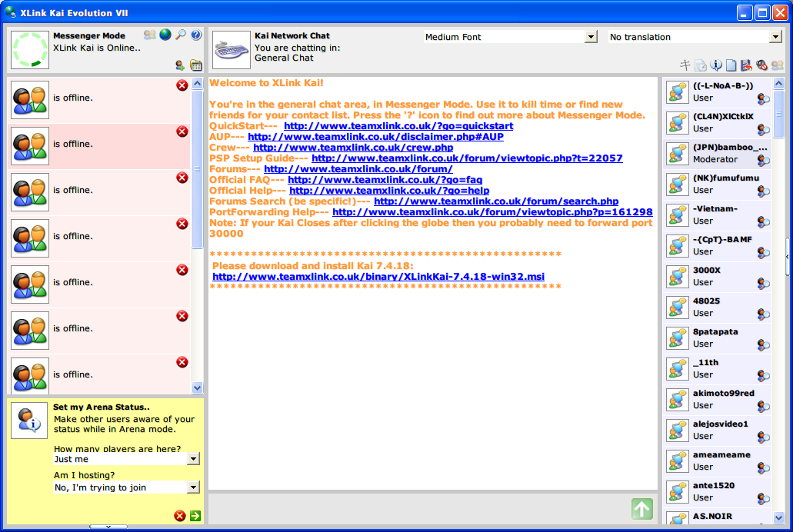Click user list scroll up arrow
The height and width of the screenshot is (532, 793).
[779, 84]
